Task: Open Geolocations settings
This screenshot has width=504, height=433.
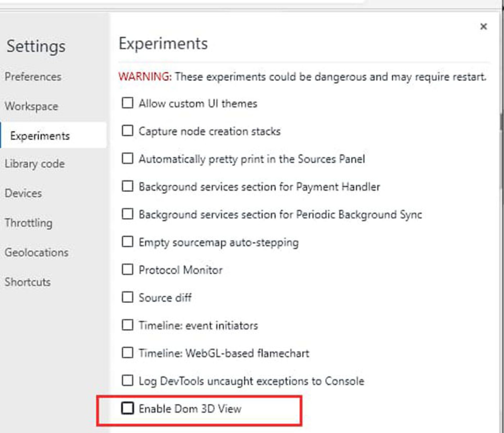Action: [36, 252]
